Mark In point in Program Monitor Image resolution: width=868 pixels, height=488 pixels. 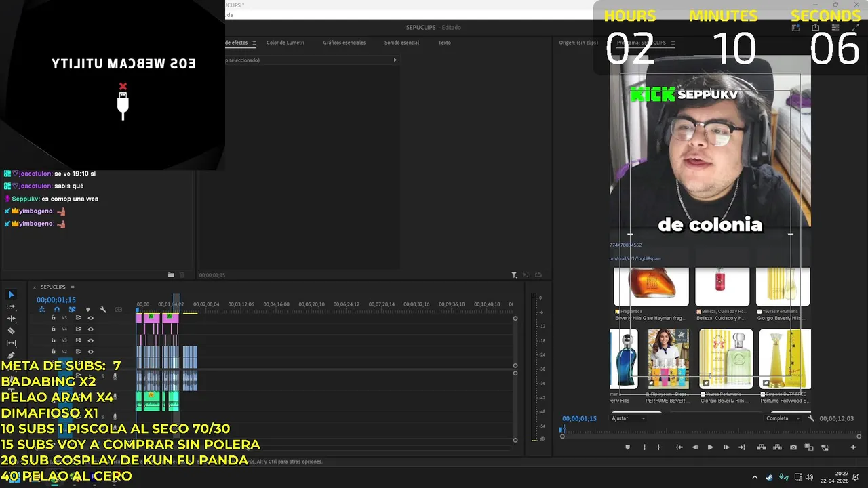pyautogui.click(x=644, y=447)
